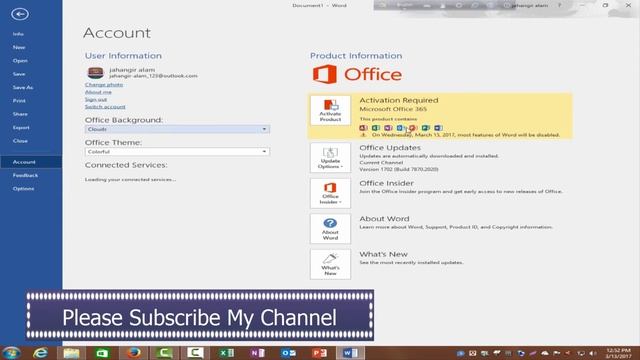Open Feedback in the sidebar

(x=25, y=176)
